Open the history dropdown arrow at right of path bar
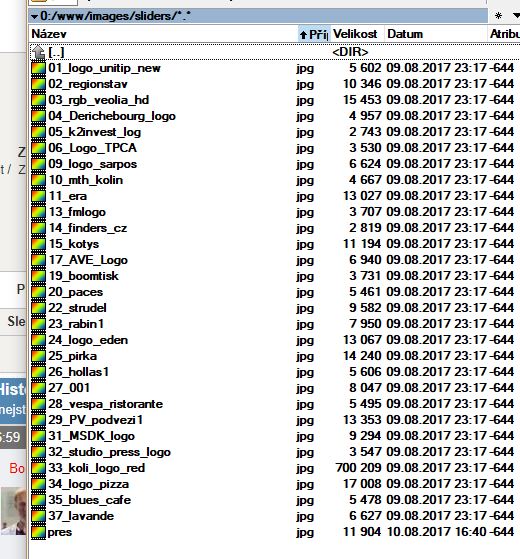The width and height of the screenshot is (520, 559). (516, 15)
